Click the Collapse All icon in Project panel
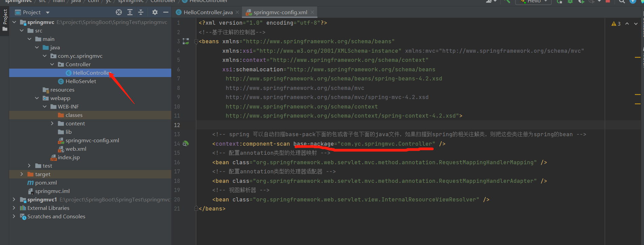The height and width of the screenshot is (245, 644). 141,12
